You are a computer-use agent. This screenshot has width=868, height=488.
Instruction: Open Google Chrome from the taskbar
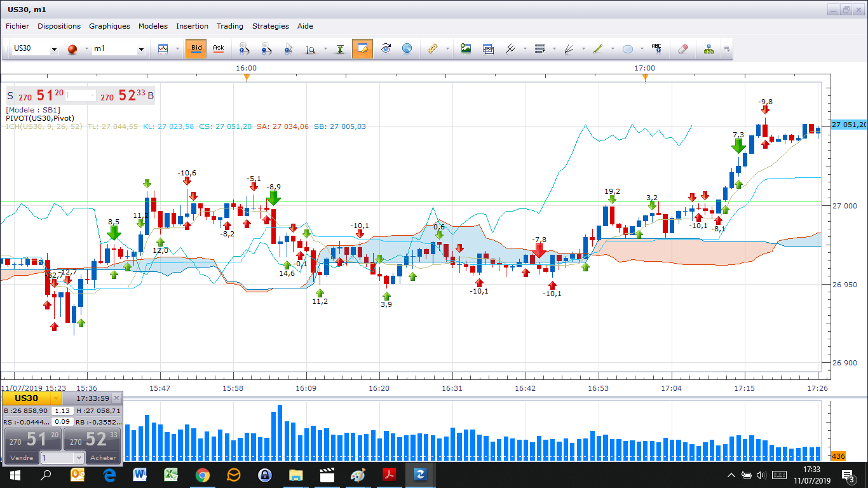point(203,475)
